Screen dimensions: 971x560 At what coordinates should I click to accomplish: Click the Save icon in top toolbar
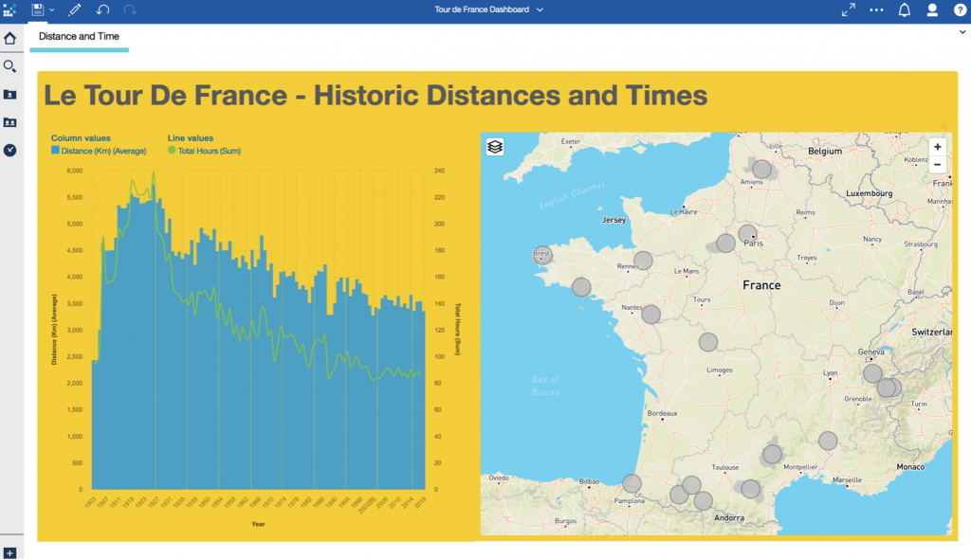(x=38, y=9)
